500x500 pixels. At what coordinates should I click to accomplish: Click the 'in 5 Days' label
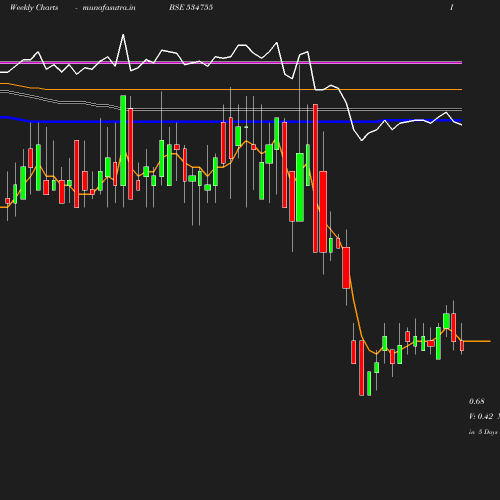click(483, 432)
